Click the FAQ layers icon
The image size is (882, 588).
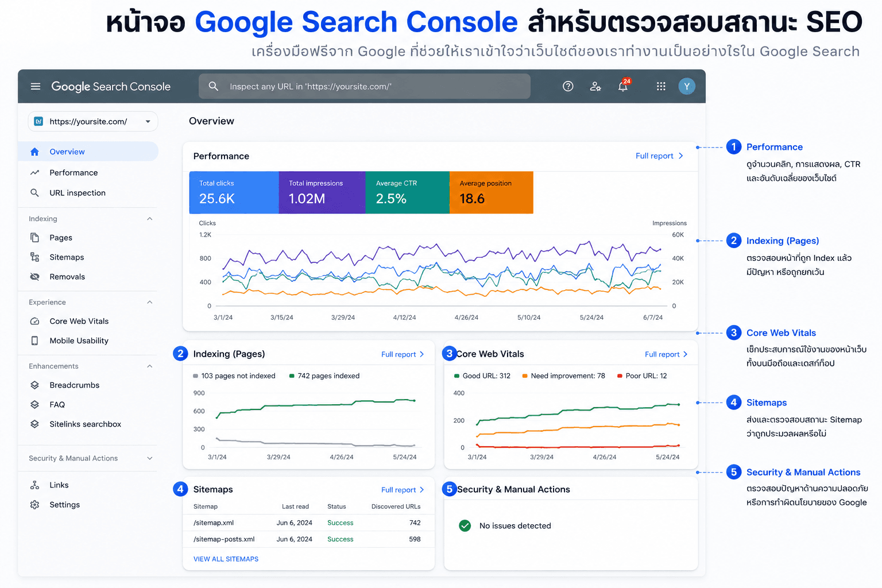click(x=34, y=405)
